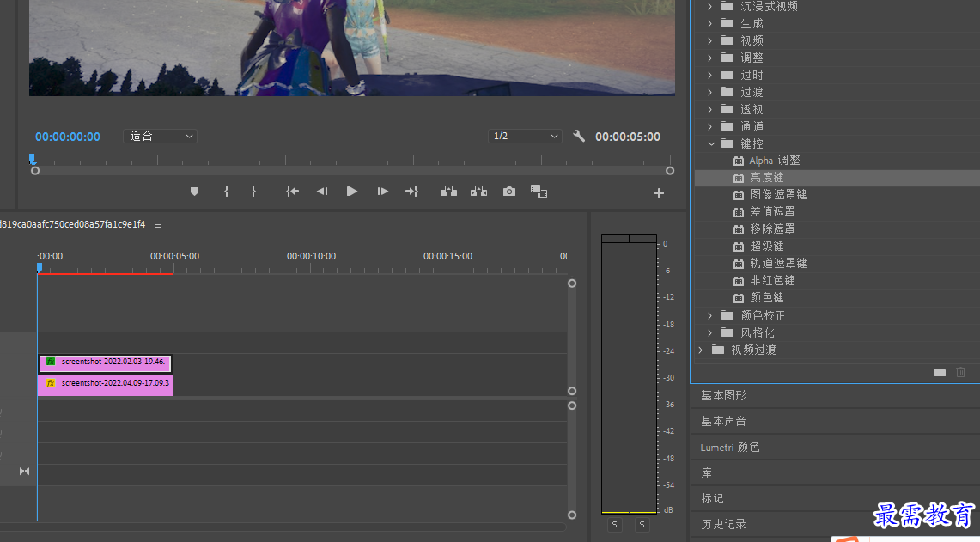Click the Lift button

pyautogui.click(x=448, y=192)
